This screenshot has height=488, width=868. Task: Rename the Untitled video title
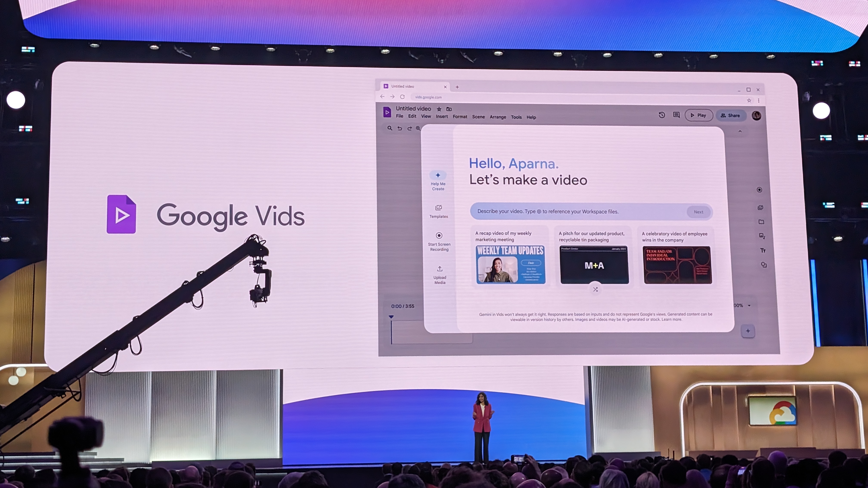tap(413, 108)
